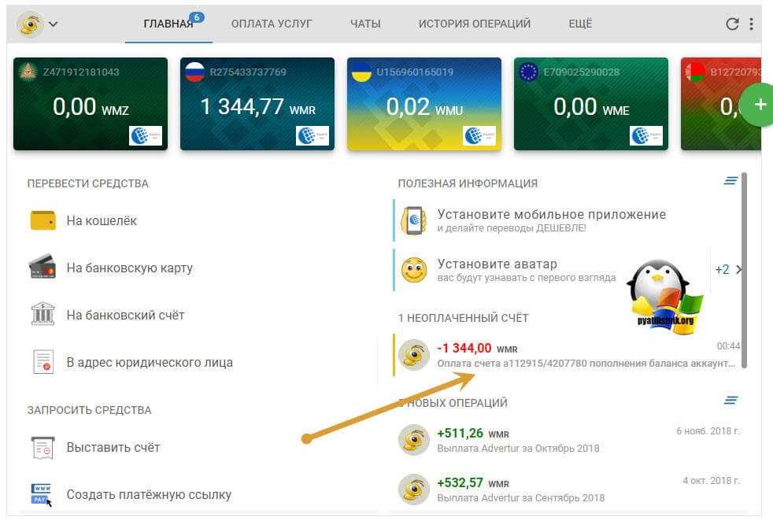The width and height of the screenshot is (773, 532).
Task: Open Полезная информация list menu icon
Action: [730, 181]
